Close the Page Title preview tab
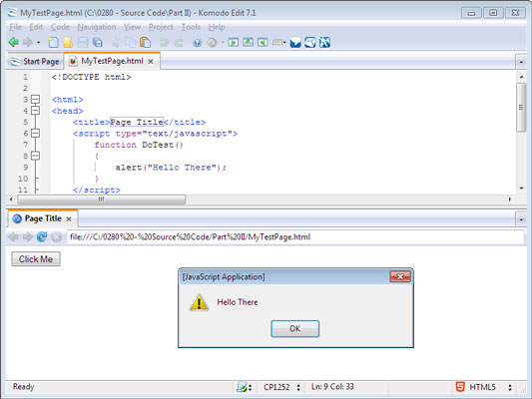 (69, 219)
